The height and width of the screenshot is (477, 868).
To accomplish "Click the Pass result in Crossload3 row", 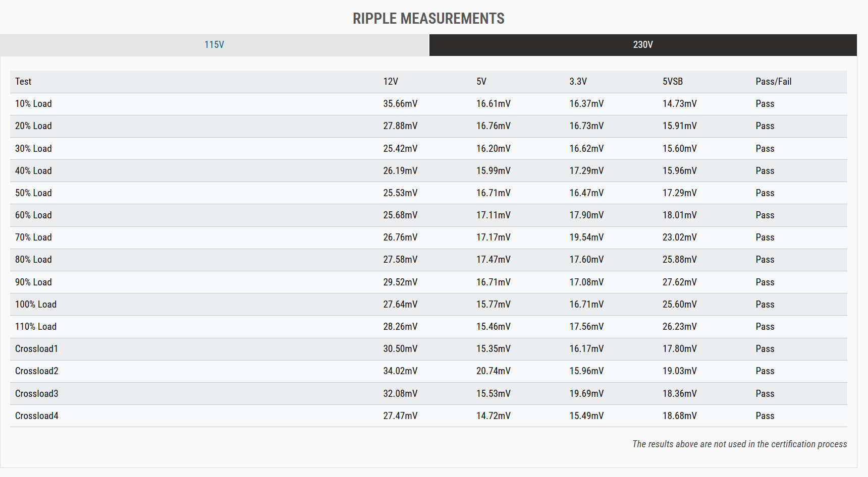I will tap(765, 394).
